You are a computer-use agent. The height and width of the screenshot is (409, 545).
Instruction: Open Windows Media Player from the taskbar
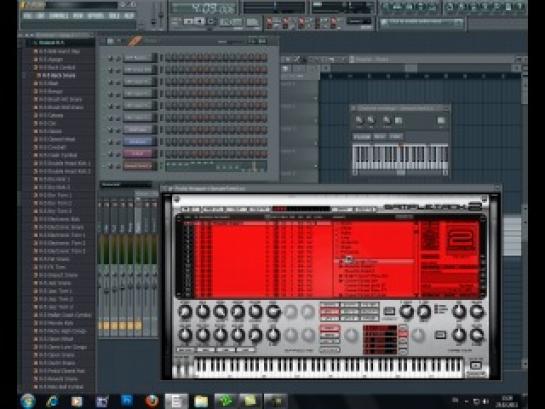tap(77, 401)
